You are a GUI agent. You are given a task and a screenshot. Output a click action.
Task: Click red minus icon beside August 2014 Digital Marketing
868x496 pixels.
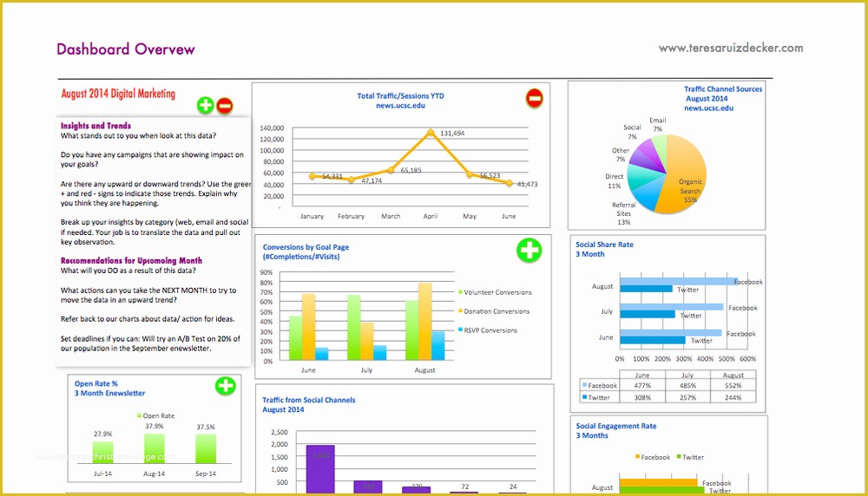(224, 105)
